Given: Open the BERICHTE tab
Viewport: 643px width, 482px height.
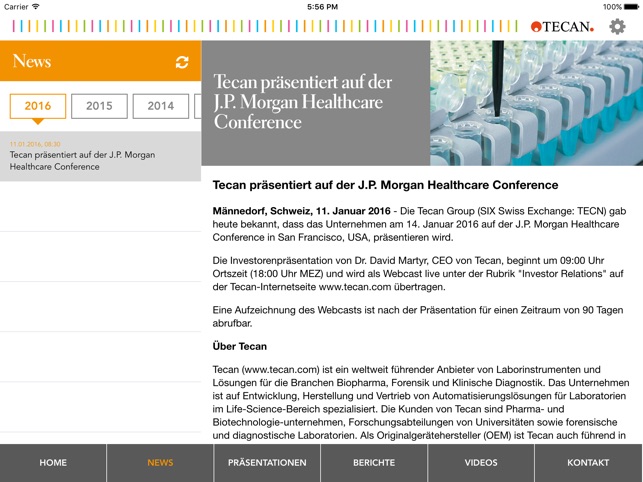Looking at the screenshot, I should tap(374, 463).
